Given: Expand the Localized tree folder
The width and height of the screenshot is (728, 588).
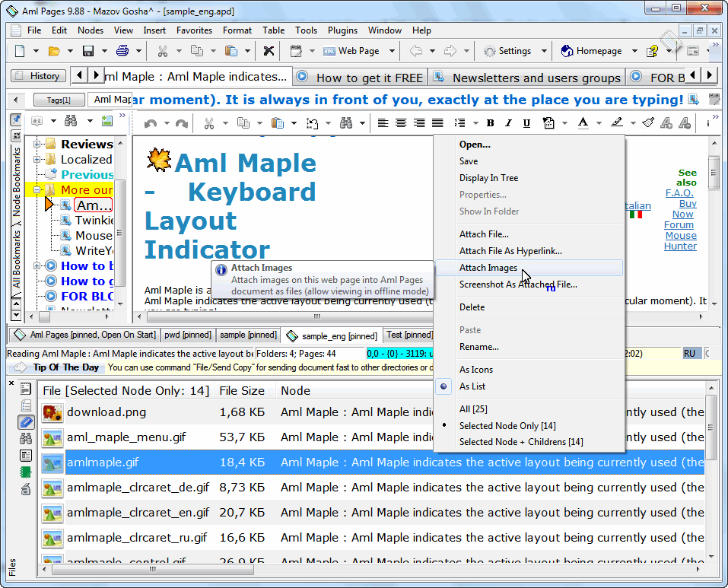Looking at the screenshot, I should click(x=37, y=160).
